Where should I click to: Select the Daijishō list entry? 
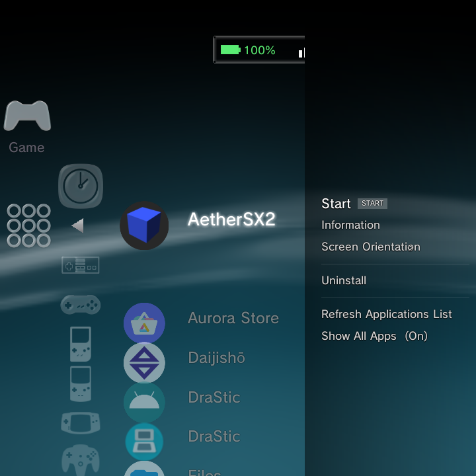216,358
